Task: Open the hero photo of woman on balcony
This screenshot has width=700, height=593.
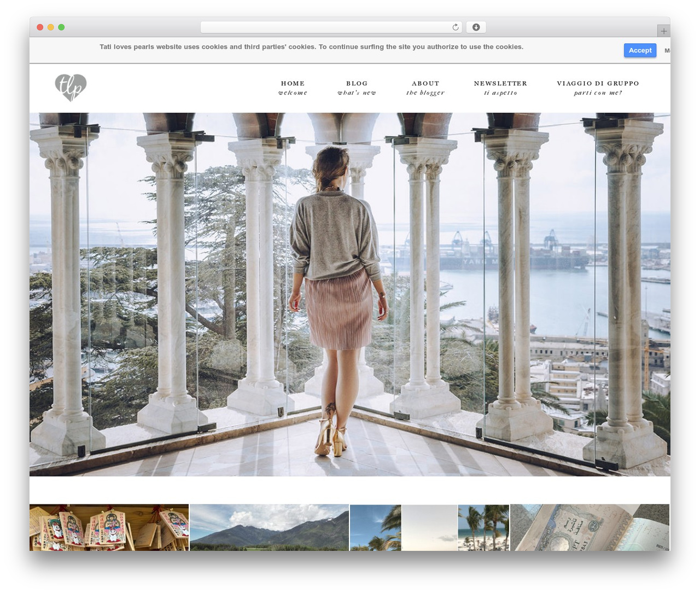Action: 350,294
